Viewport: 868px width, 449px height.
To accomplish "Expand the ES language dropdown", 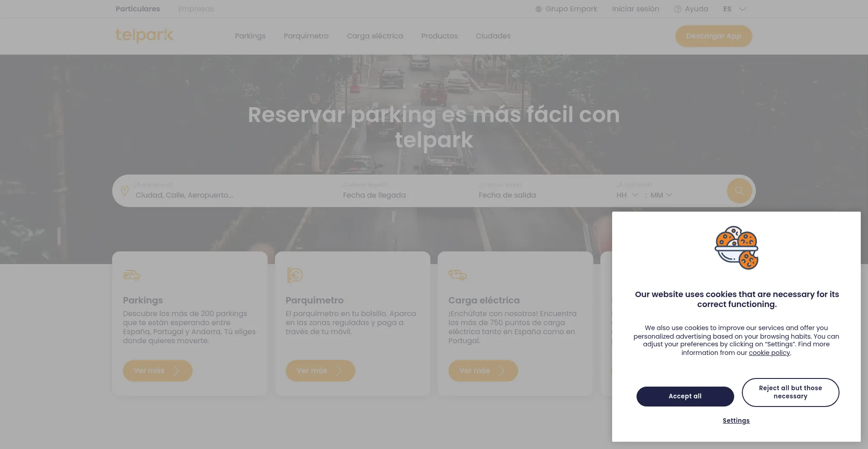I will pos(734,9).
